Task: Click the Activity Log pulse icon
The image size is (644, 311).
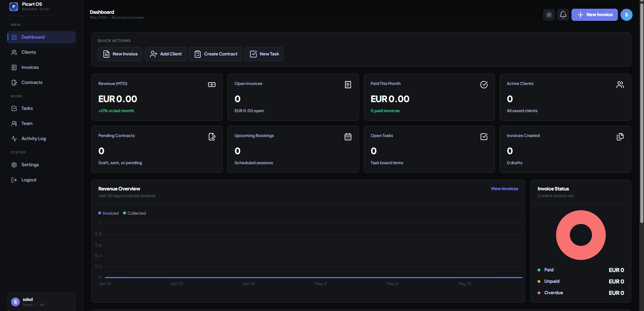Action: 14,139
